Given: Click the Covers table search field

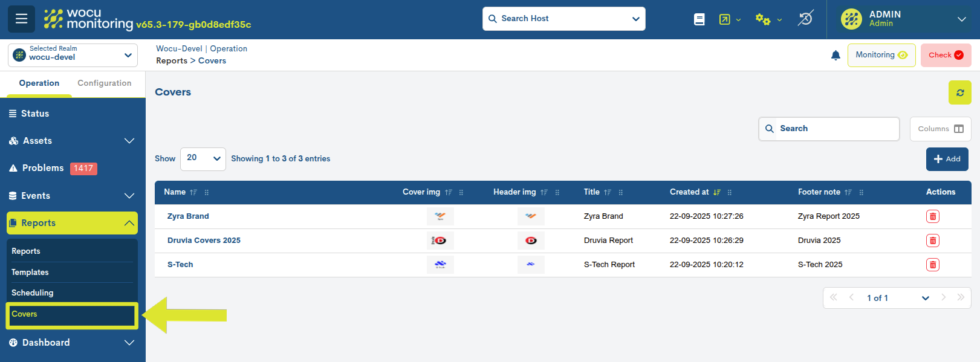Looking at the screenshot, I should [x=834, y=129].
